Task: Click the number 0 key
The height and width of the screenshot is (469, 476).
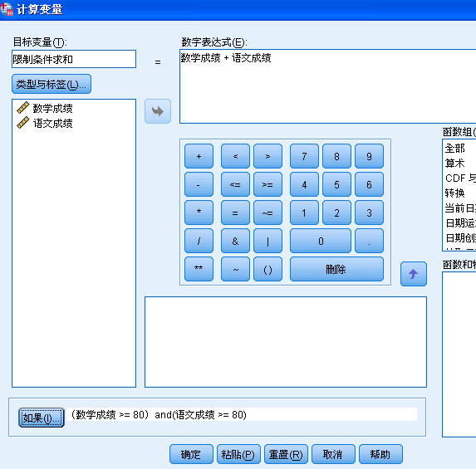Action: pyautogui.click(x=321, y=241)
